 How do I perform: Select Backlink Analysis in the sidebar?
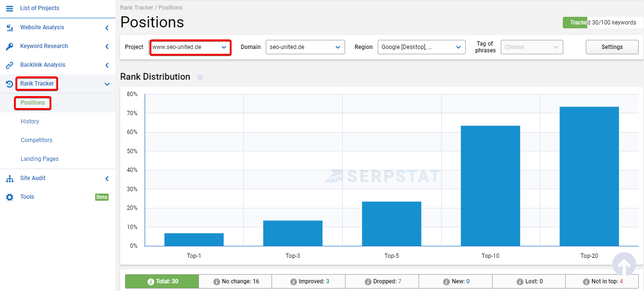click(43, 65)
